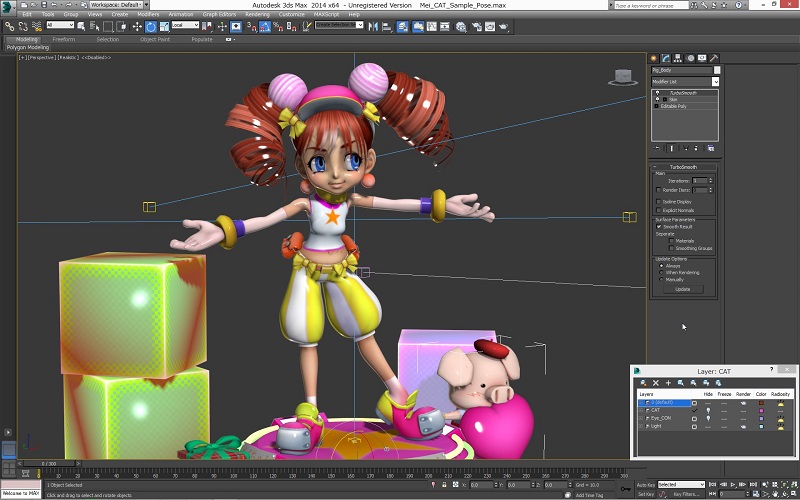Check the Smoothing Groups checkbox

(x=671, y=248)
